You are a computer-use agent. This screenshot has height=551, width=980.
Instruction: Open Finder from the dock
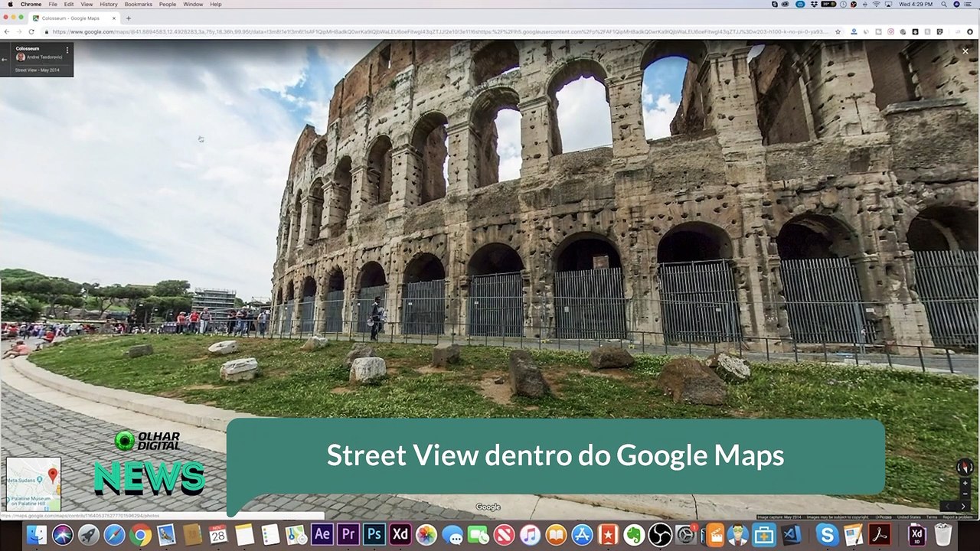[x=36, y=535]
